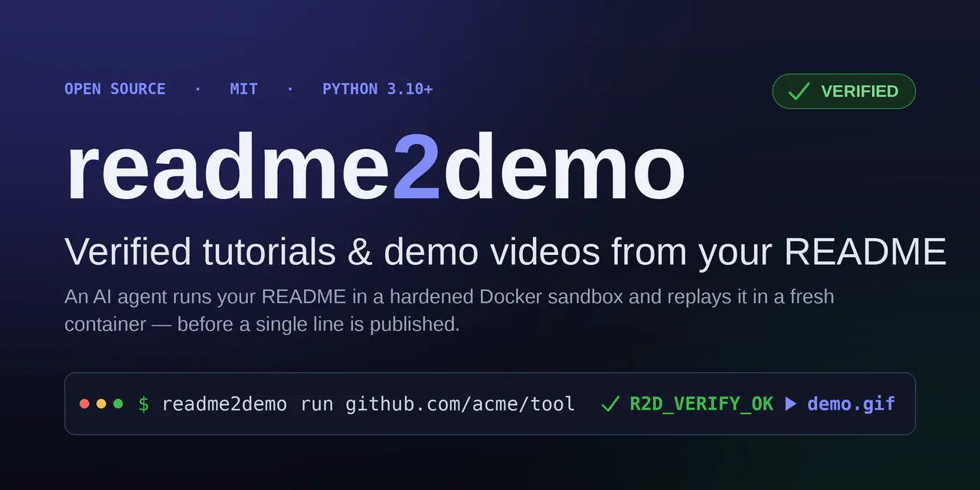The image size is (980, 490).
Task: Click the 'readme2demo run github.com/acme/tool' command
Action: tap(368, 403)
